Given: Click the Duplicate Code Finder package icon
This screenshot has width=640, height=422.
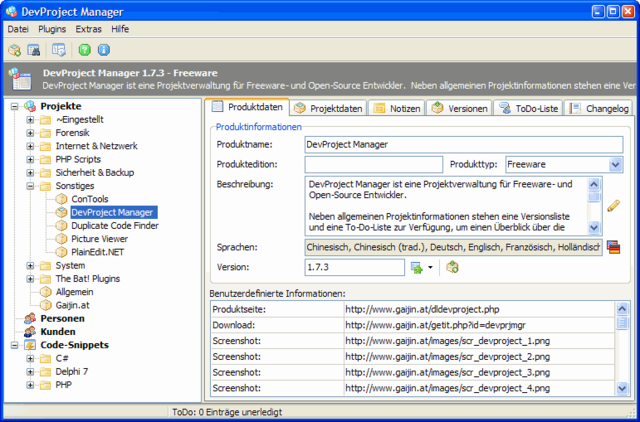Looking at the screenshot, I should coord(61,226).
